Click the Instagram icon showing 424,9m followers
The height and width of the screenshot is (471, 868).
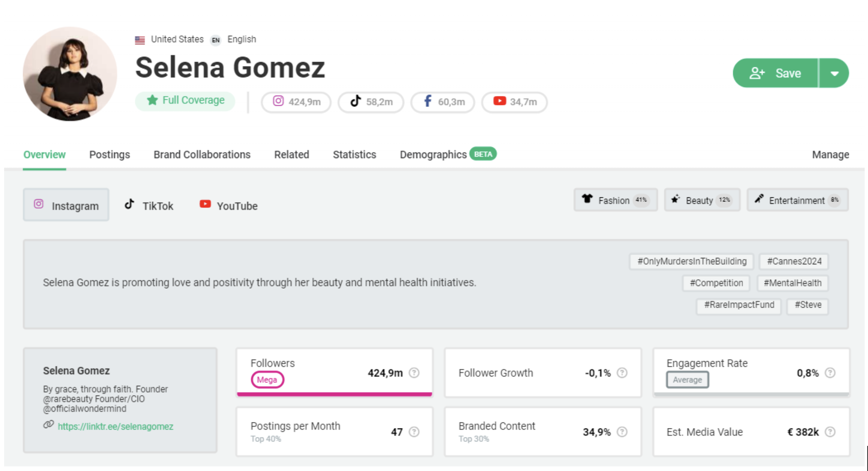pyautogui.click(x=278, y=102)
